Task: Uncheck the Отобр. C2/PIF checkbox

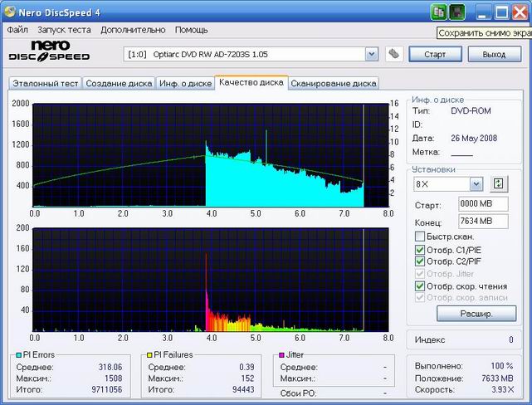Action: (420, 262)
